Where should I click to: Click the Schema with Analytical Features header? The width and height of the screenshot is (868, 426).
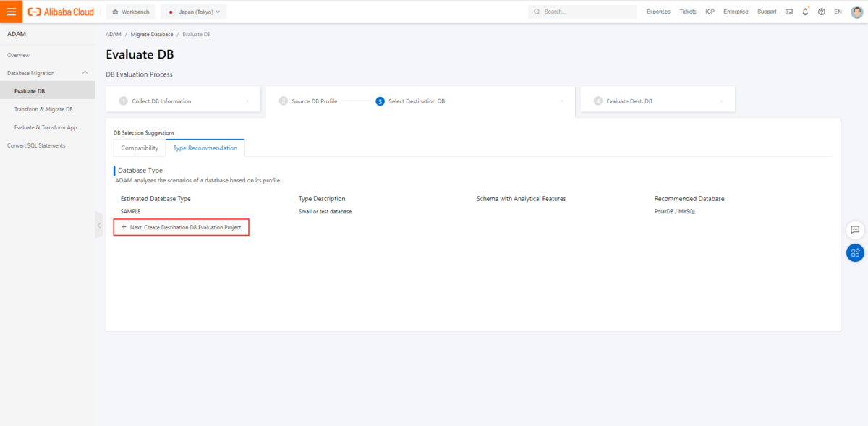point(521,198)
